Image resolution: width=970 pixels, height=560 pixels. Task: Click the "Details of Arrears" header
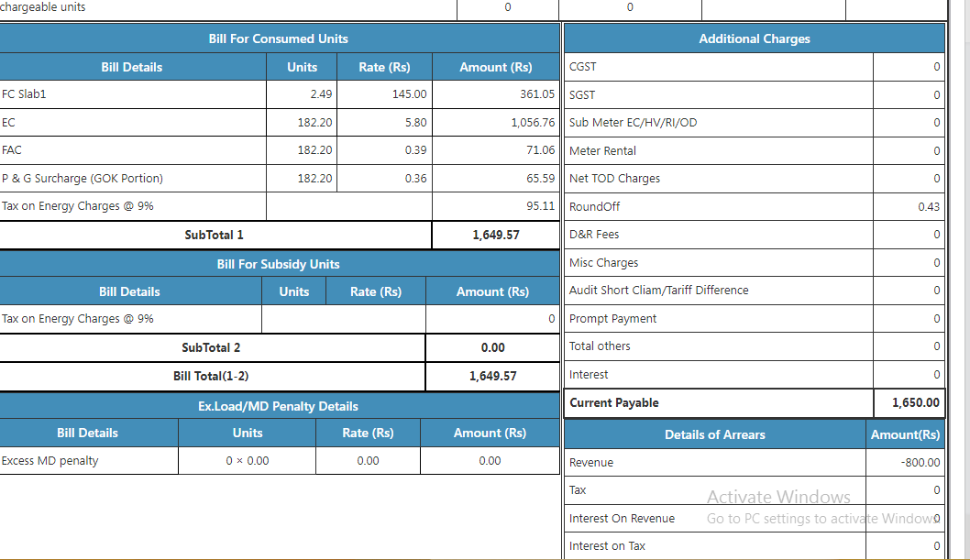pyautogui.click(x=714, y=434)
